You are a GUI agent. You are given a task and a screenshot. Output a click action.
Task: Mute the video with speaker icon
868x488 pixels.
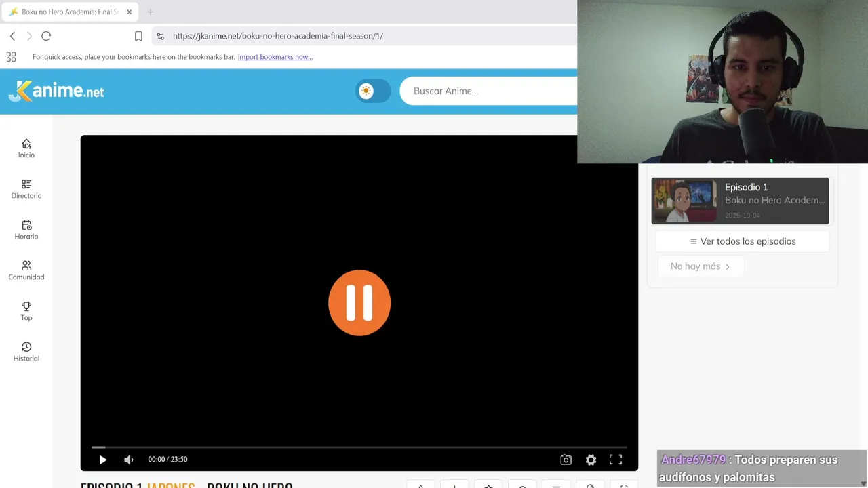[x=128, y=460]
